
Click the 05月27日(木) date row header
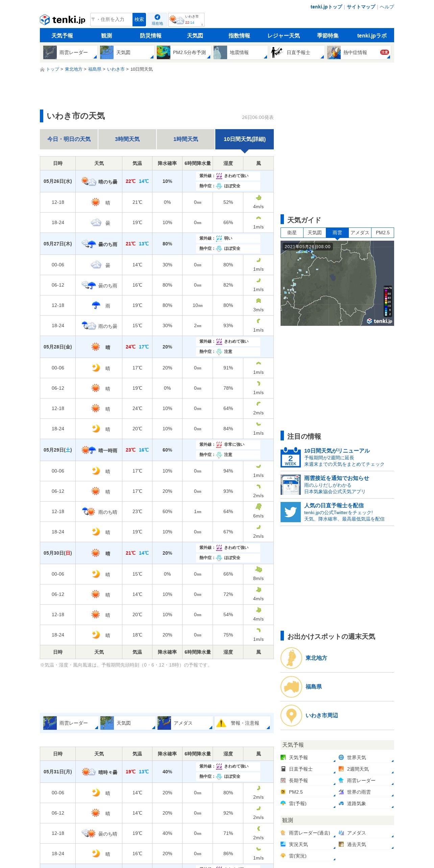click(58, 244)
